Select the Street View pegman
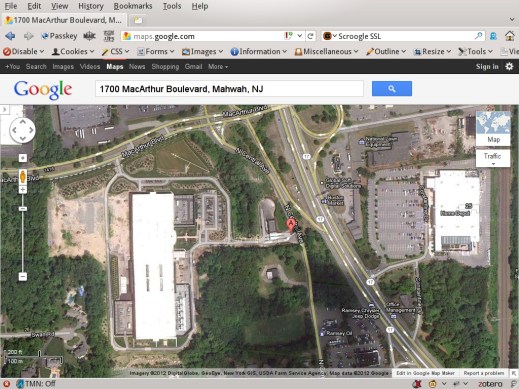519x389 pixels. (x=23, y=176)
